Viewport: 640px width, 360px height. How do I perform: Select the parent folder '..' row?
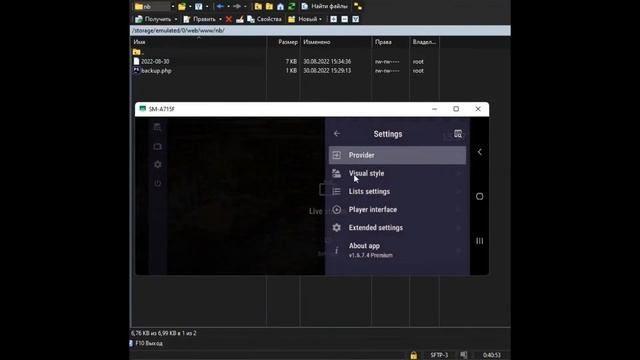pyautogui.click(x=138, y=52)
